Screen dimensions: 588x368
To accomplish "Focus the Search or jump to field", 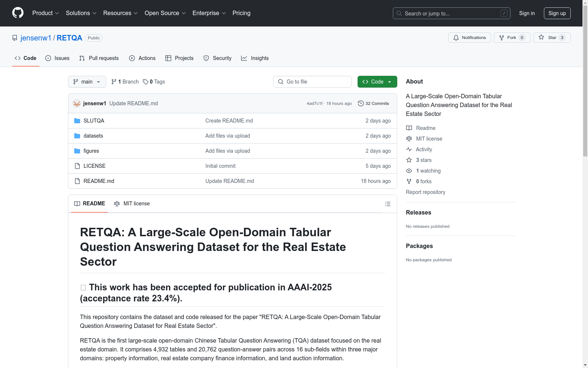I will click(x=451, y=13).
